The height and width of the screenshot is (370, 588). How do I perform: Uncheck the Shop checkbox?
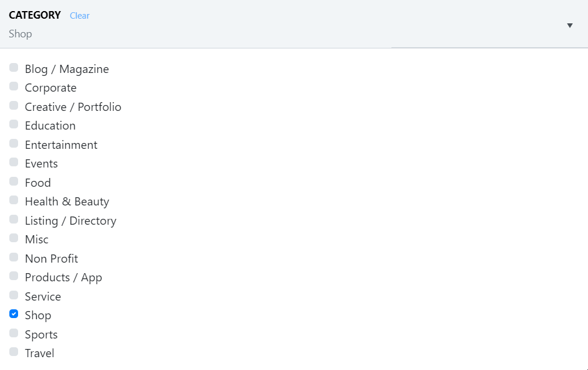coord(14,314)
